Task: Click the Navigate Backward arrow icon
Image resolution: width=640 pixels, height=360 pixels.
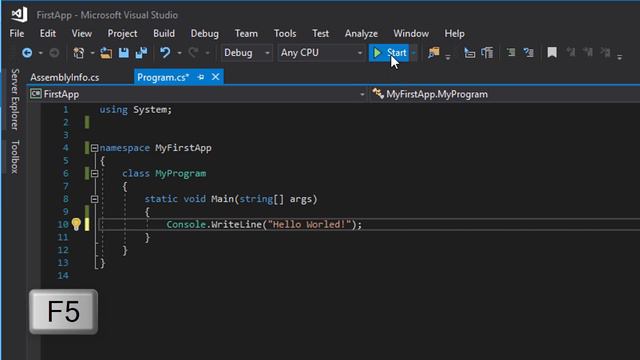Action: tap(27, 53)
